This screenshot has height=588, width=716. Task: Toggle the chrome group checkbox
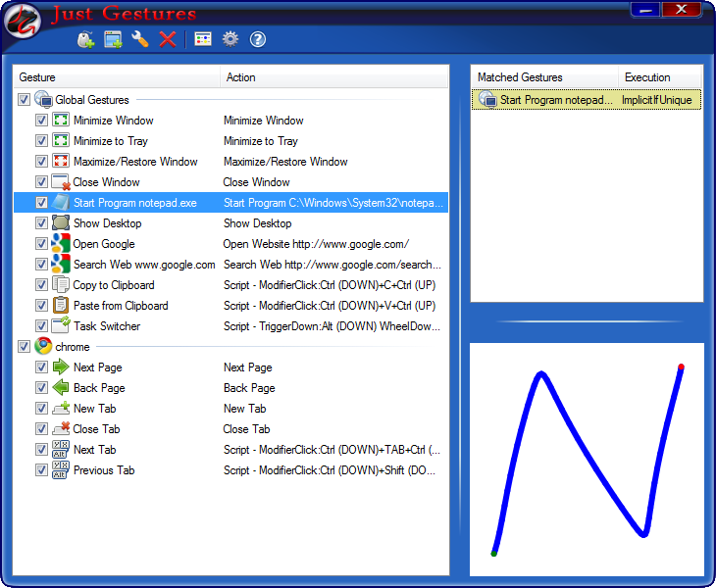pos(24,346)
